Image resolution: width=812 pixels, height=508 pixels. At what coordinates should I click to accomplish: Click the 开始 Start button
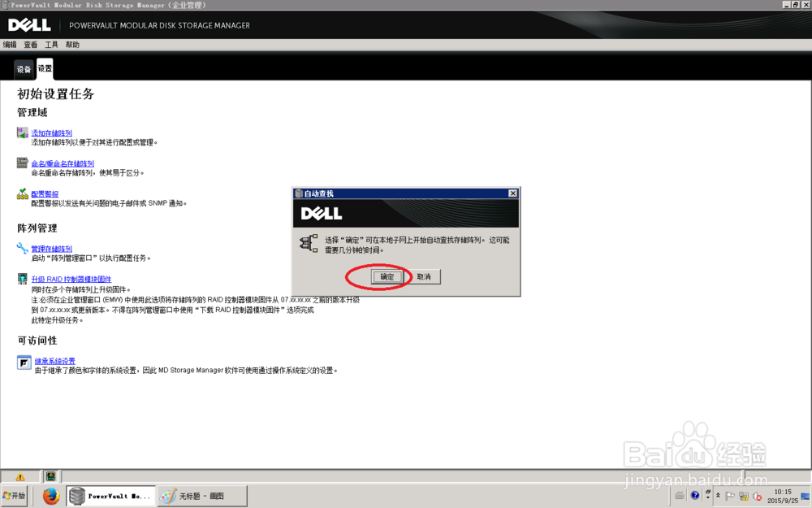click(x=14, y=496)
